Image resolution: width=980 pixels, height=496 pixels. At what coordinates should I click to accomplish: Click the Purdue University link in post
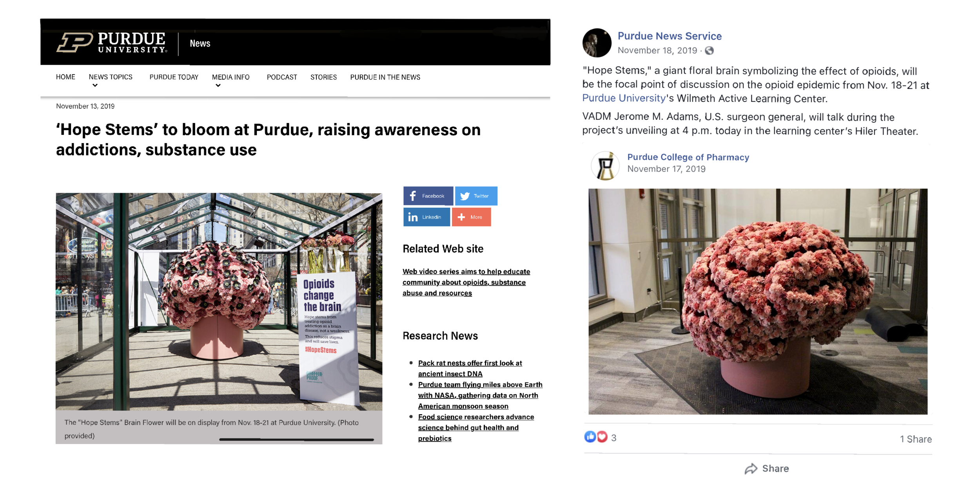tap(624, 98)
